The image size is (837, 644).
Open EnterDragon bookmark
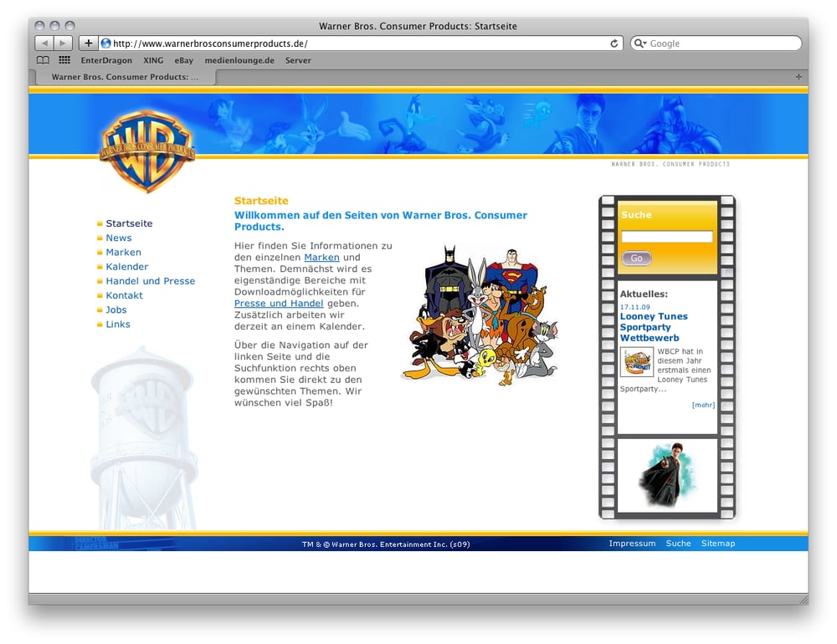[106, 60]
